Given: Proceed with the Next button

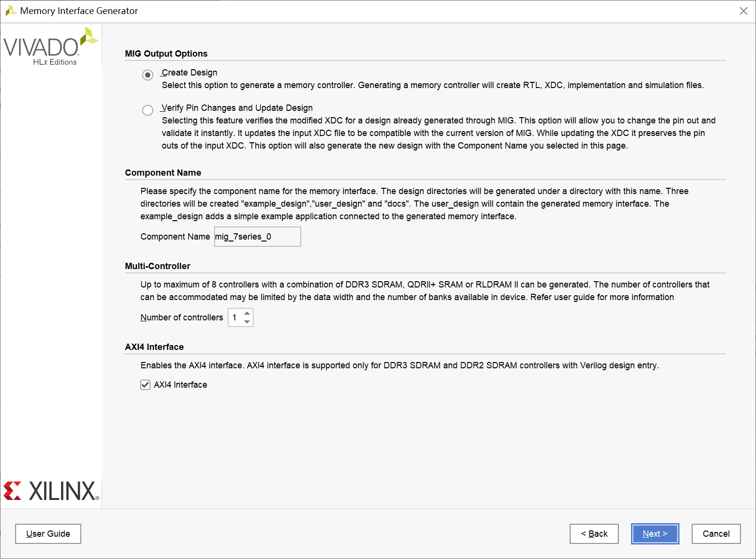Looking at the screenshot, I should [655, 534].
